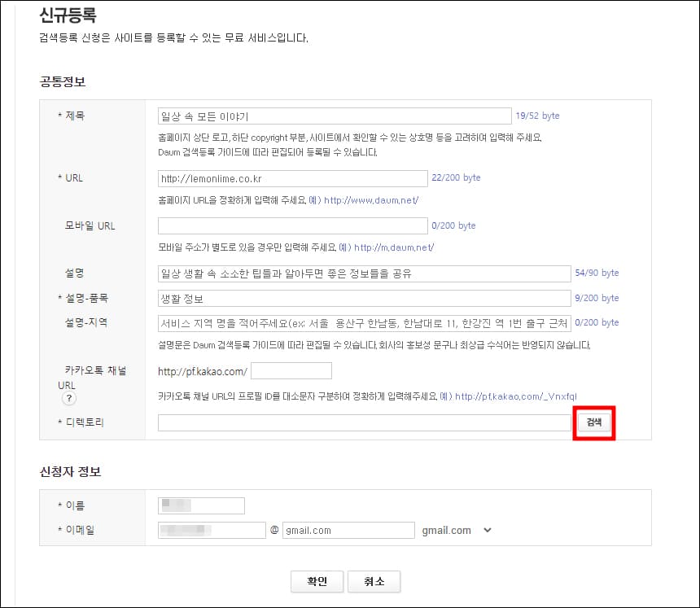The width and height of the screenshot is (700, 608).
Task: Click the 설명-지역 service region input
Action: (x=364, y=323)
